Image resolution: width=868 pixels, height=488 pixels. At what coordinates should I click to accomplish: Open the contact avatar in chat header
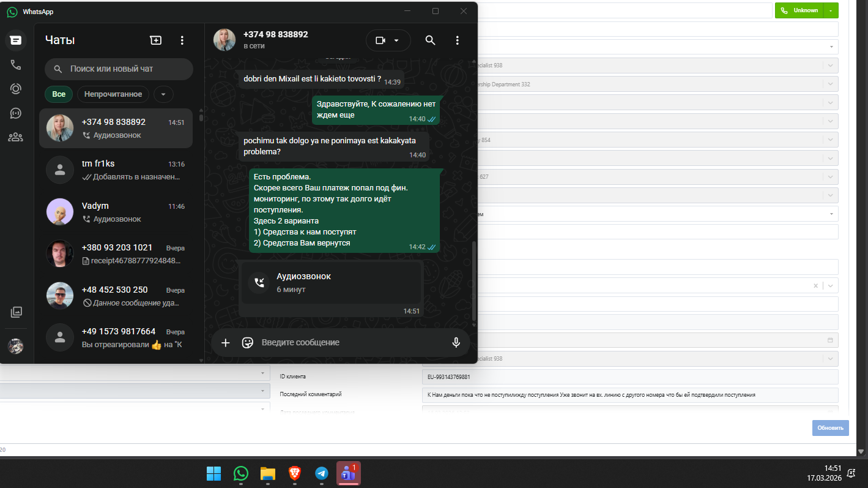pyautogui.click(x=224, y=40)
